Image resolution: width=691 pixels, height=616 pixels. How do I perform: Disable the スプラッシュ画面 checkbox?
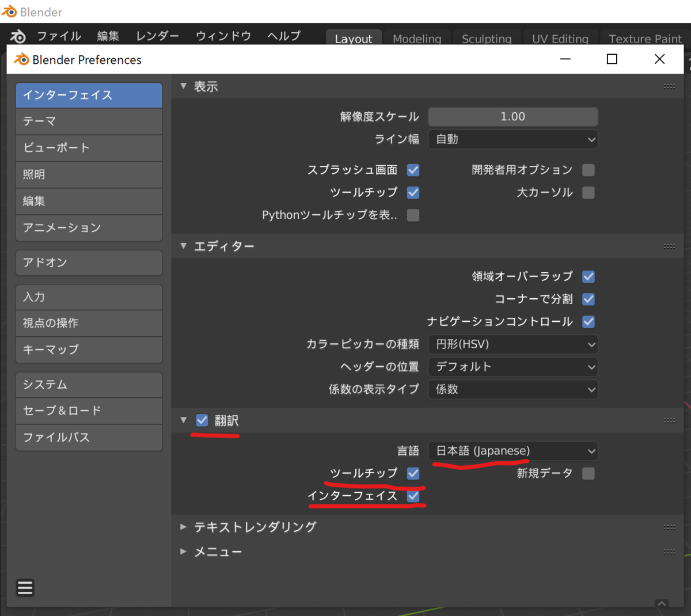click(x=413, y=170)
